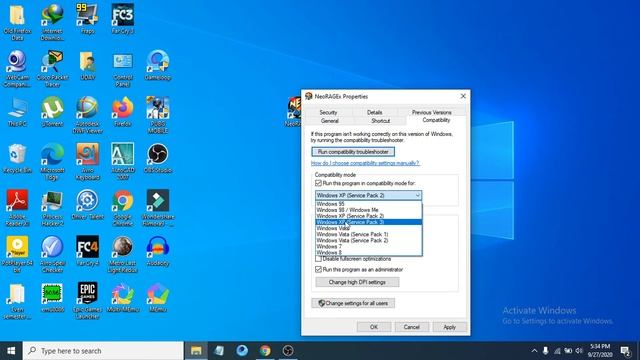Select the Old Firefox Data folder

17,22
